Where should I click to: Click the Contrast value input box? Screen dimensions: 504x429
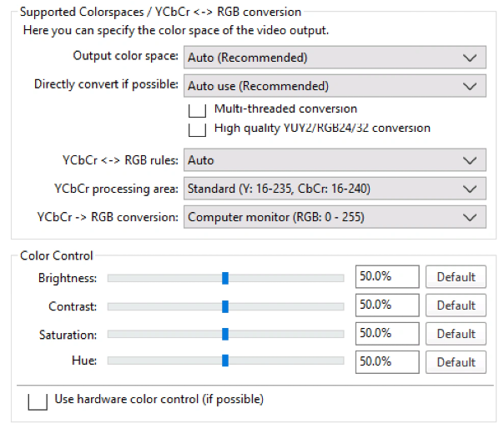point(387,305)
